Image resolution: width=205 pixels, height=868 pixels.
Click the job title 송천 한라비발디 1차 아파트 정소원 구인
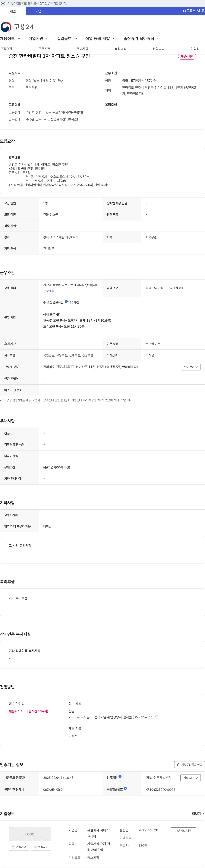(49, 56)
